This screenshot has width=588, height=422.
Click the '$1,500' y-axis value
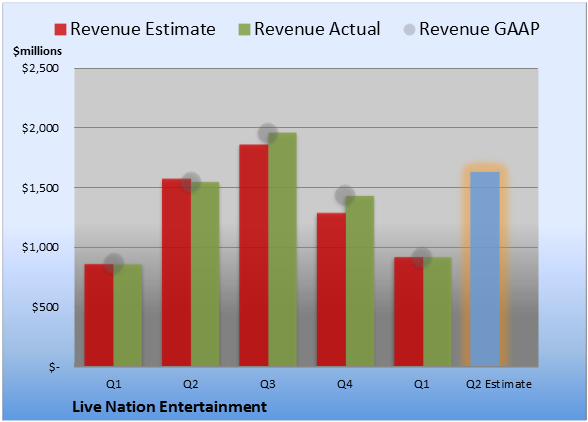tap(40, 188)
